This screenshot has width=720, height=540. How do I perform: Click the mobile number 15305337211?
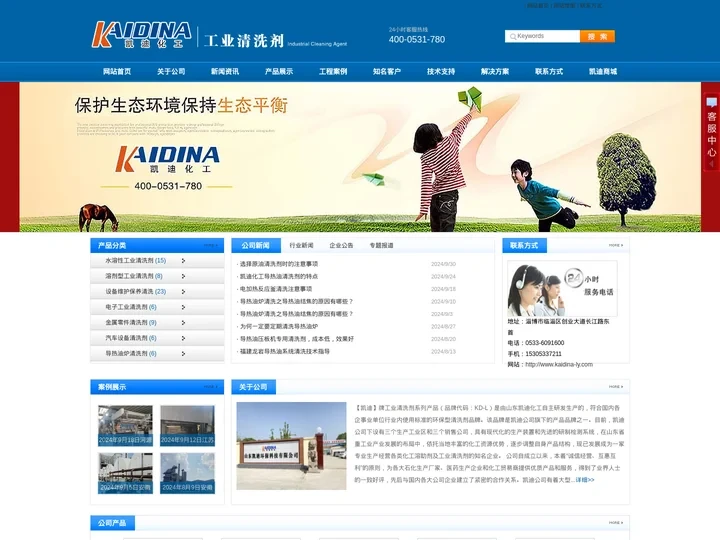[543, 354]
